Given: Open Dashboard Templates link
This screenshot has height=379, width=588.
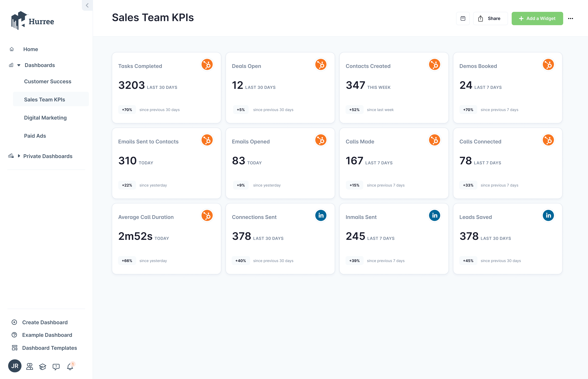Looking at the screenshot, I should [x=50, y=348].
